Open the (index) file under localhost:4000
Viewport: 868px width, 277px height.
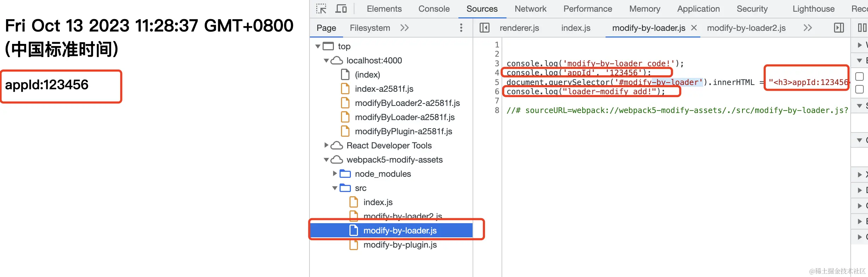368,75
